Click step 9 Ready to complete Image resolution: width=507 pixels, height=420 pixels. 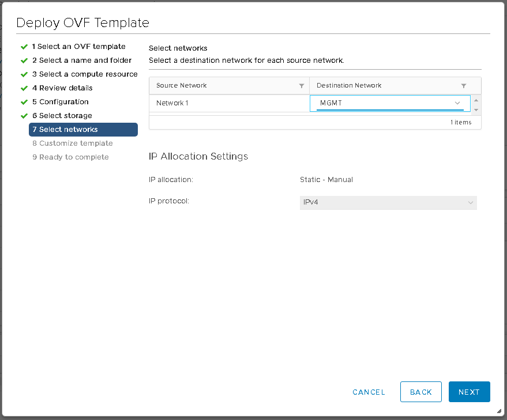point(70,157)
